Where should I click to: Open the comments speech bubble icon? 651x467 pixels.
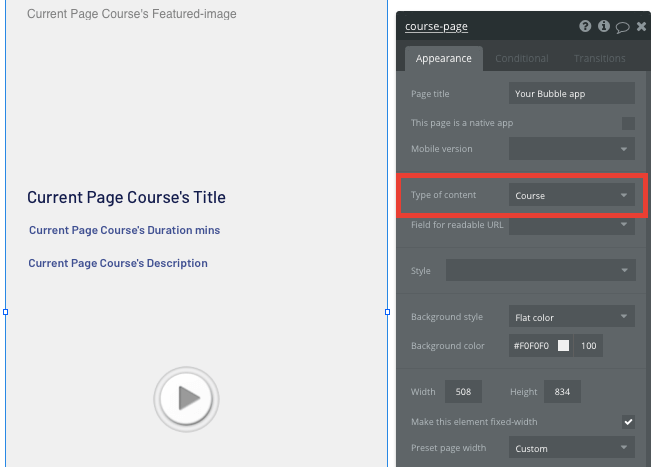(622, 27)
